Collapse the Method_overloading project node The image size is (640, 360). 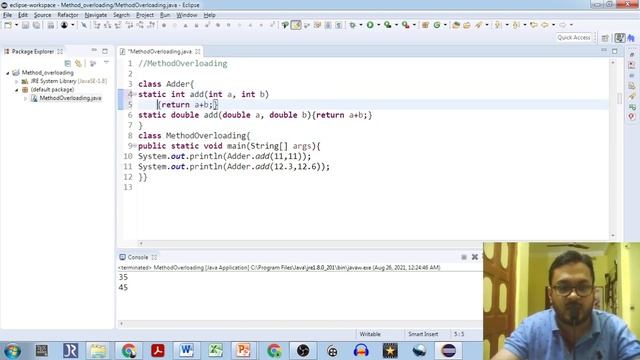click(8, 73)
